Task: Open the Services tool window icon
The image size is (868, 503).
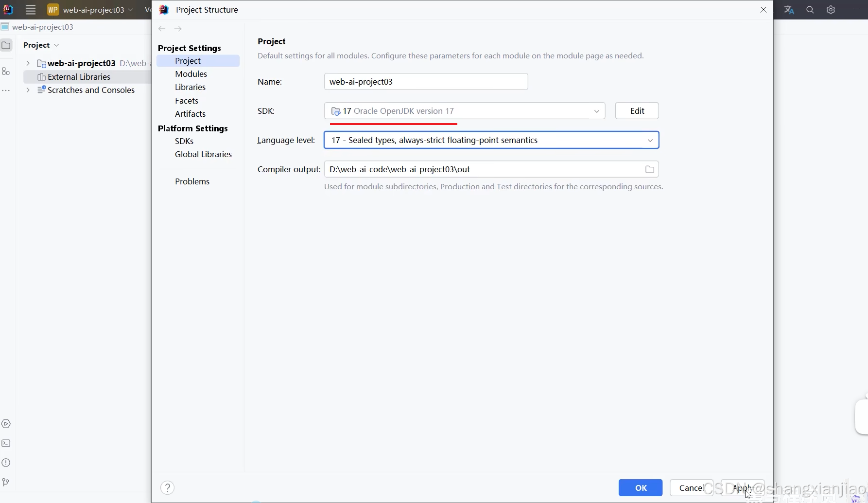Action: click(x=6, y=424)
